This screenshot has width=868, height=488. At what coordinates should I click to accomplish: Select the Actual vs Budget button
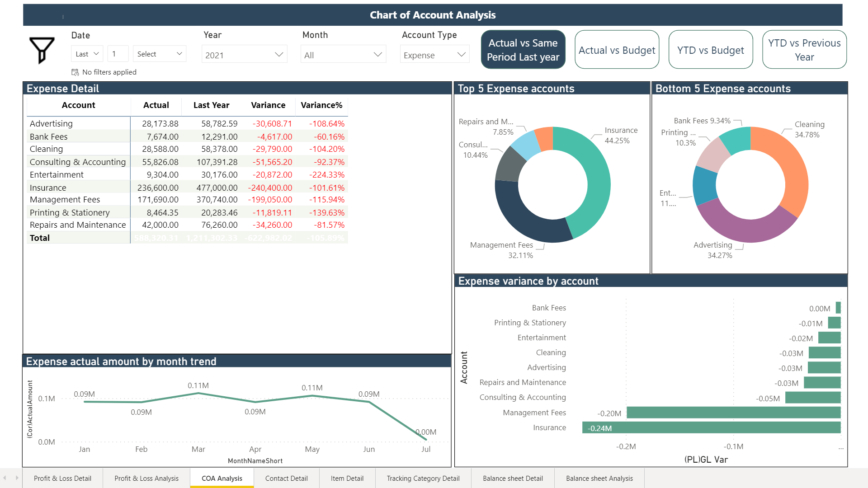coord(617,50)
